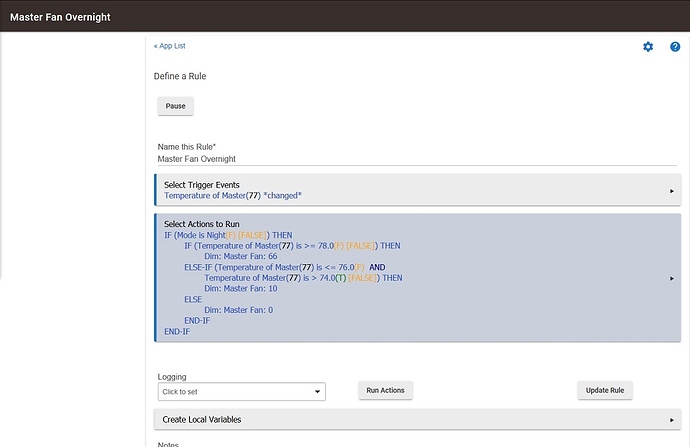Open the Logging dropdown
The height and width of the screenshot is (447, 690).
click(242, 392)
